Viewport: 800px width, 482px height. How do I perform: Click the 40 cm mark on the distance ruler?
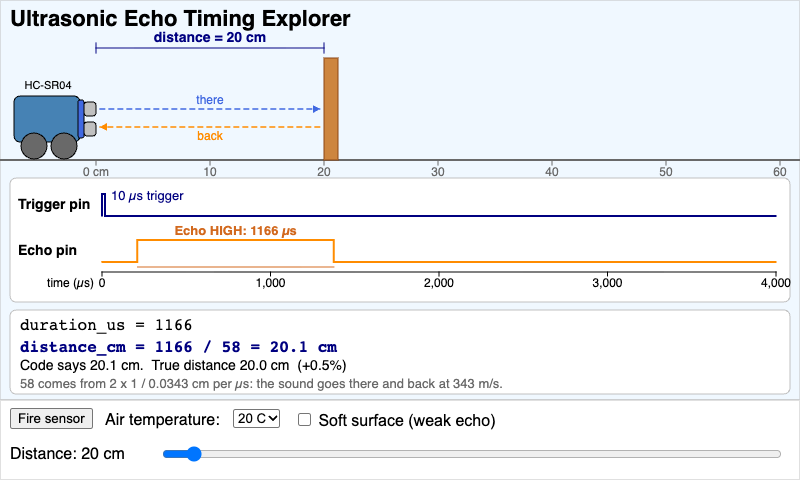coord(552,171)
